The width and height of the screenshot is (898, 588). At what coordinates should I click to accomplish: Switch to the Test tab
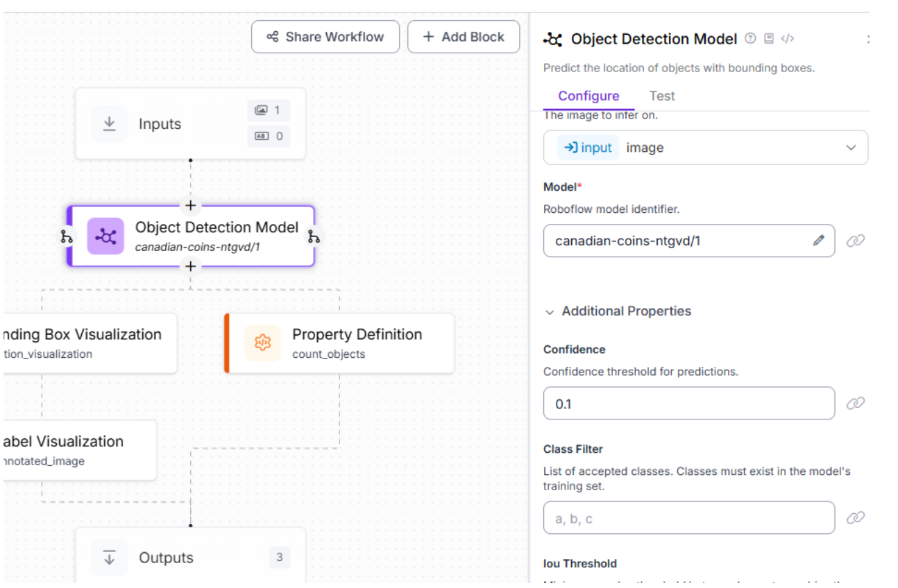click(x=662, y=96)
